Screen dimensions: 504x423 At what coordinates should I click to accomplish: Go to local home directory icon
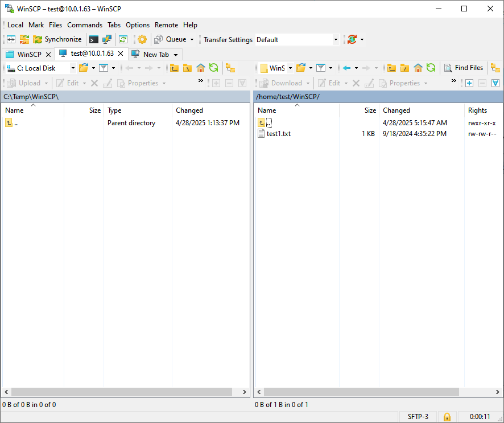click(x=201, y=68)
